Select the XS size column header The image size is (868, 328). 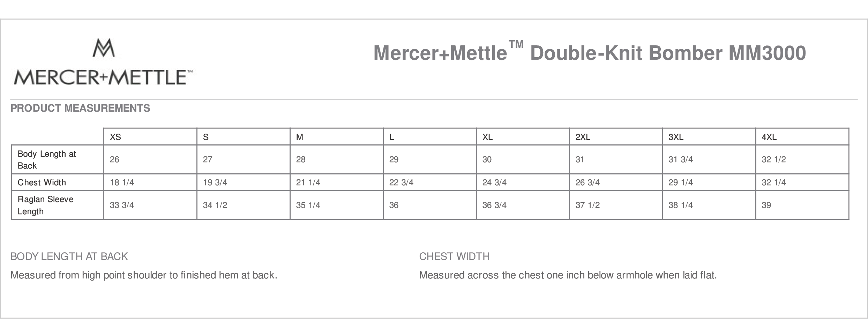150,137
